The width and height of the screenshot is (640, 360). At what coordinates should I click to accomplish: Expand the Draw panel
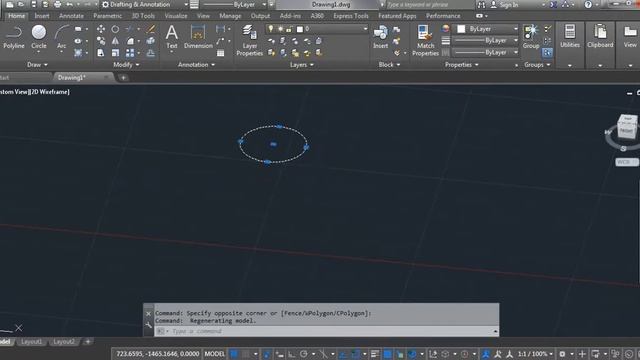(37, 64)
